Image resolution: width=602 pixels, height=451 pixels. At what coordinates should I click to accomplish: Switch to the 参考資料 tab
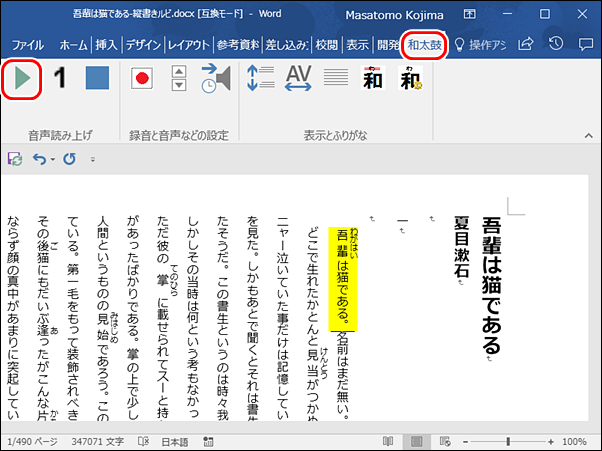238,45
